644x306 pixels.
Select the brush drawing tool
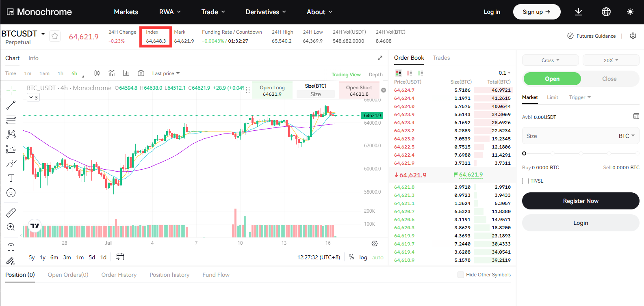tap(11, 164)
